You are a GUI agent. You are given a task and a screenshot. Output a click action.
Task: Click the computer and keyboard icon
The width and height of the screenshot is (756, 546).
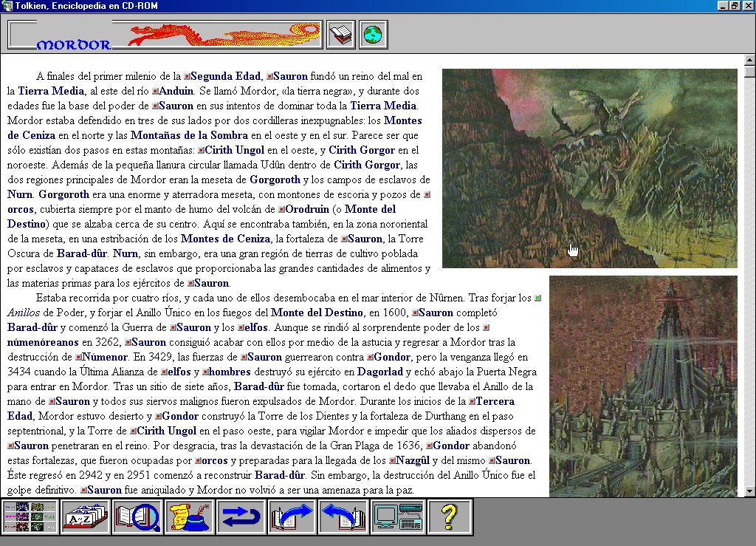(x=398, y=517)
